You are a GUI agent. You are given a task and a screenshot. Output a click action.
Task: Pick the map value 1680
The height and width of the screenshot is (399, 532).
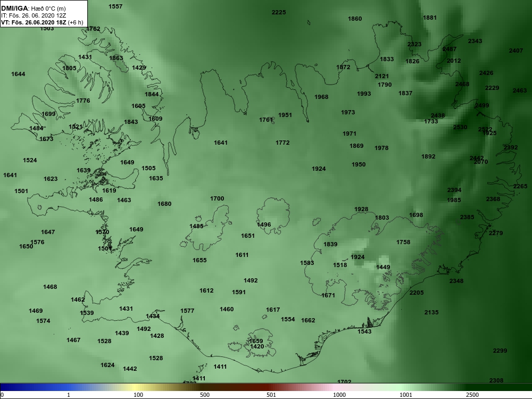click(x=164, y=204)
